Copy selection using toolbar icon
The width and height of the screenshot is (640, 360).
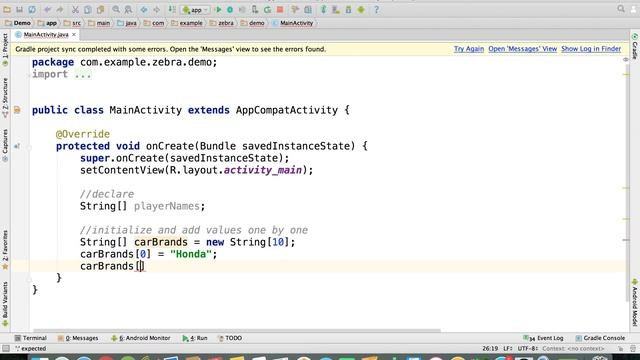click(x=88, y=9)
